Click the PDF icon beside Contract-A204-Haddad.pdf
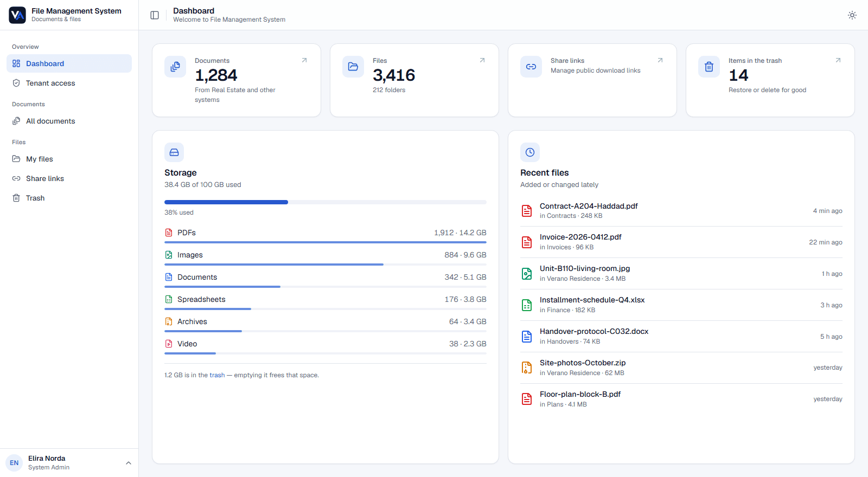The image size is (868, 477). [527, 211]
